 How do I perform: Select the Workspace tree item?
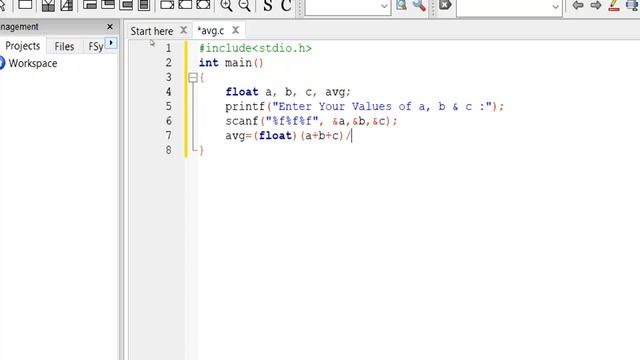coord(33,63)
